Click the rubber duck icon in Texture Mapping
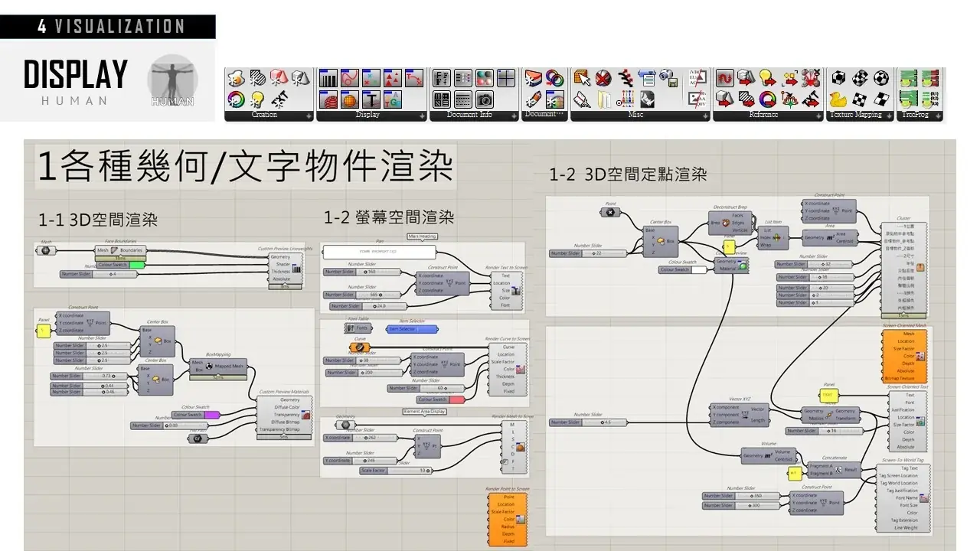 pos(838,99)
